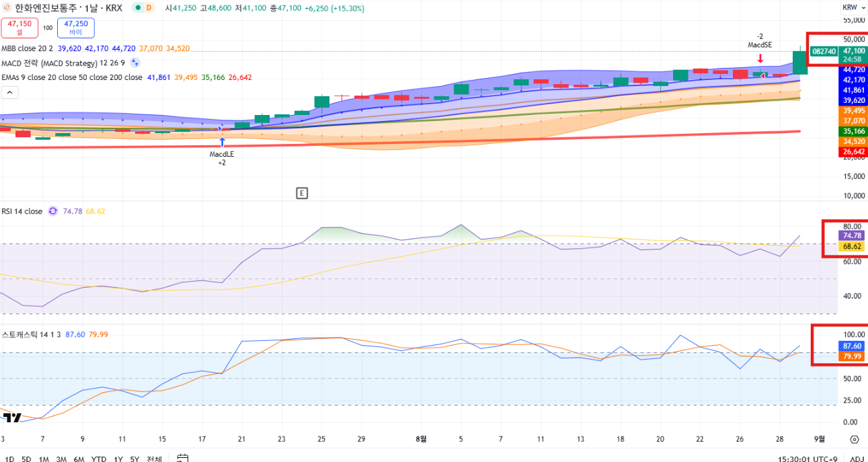Click the blue 87.60 stochastic value label

(x=853, y=346)
